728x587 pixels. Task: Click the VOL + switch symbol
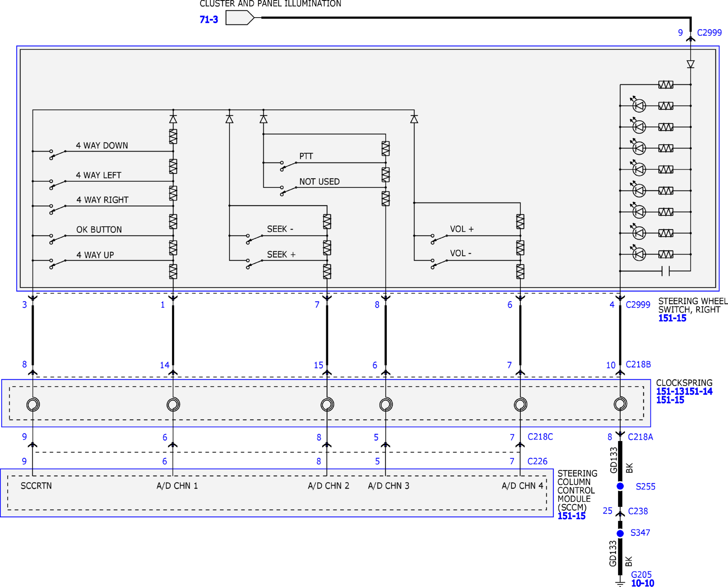(x=440, y=239)
